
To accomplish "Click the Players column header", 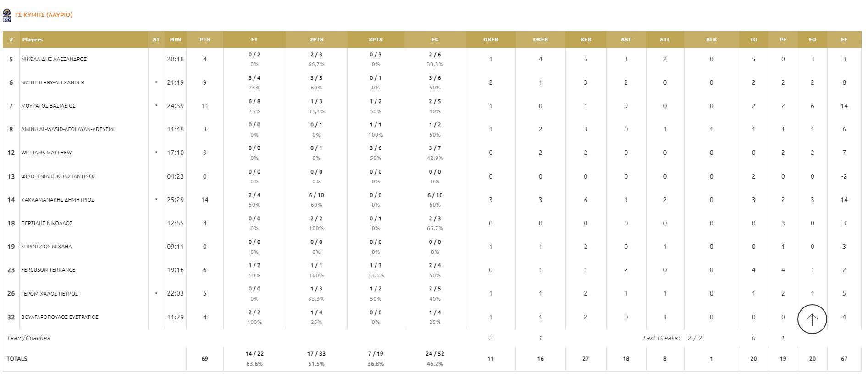I will pos(33,40).
